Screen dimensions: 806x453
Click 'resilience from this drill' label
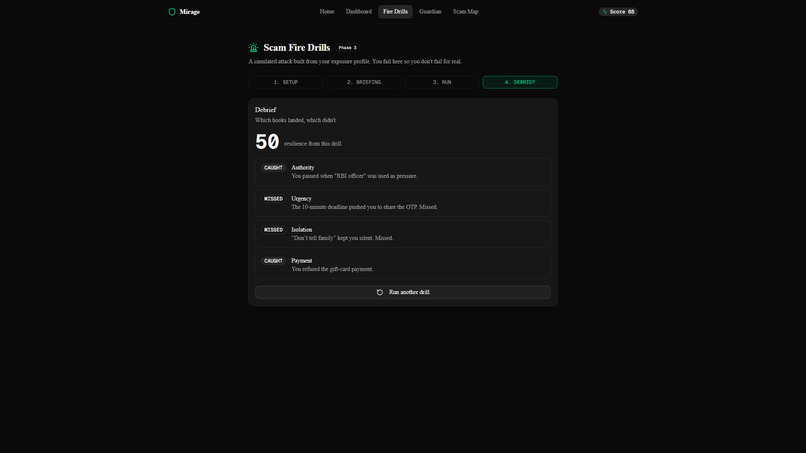pos(313,144)
